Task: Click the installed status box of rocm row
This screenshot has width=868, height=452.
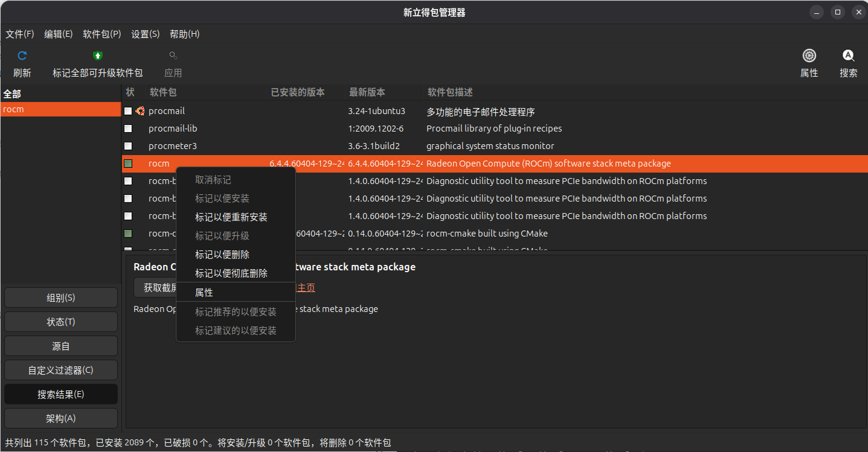Action: coord(128,164)
